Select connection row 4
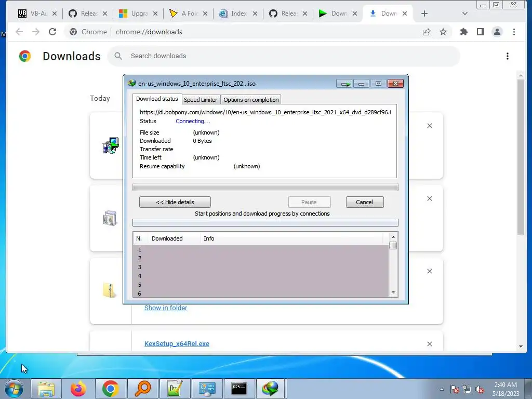This screenshot has width=532, height=399. pyautogui.click(x=261, y=276)
